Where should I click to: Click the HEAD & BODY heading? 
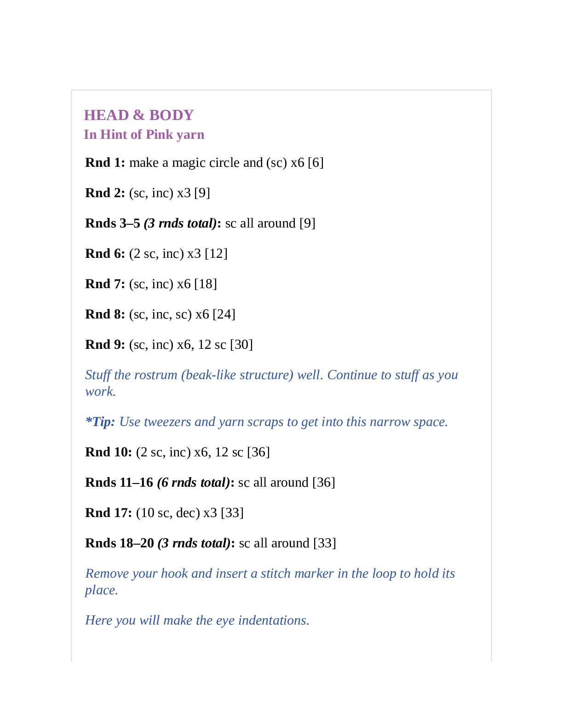click(x=139, y=115)
